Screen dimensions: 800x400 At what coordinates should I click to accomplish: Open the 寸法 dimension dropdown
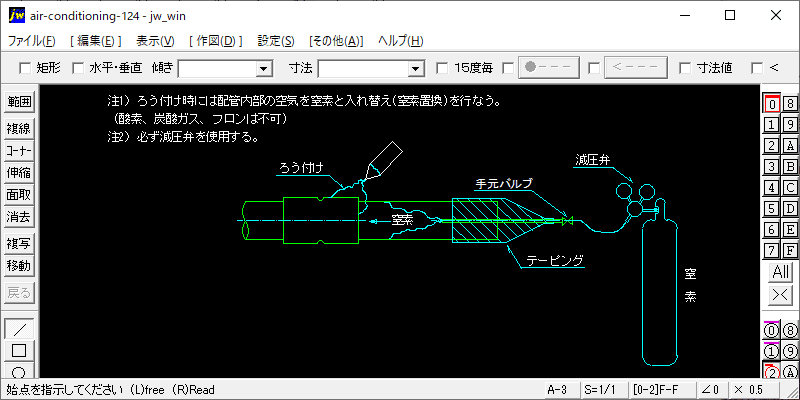[416, 68]
